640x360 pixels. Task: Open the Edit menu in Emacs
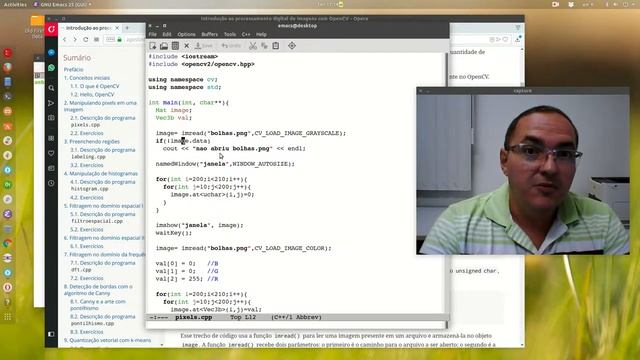[x=167, y=34]
